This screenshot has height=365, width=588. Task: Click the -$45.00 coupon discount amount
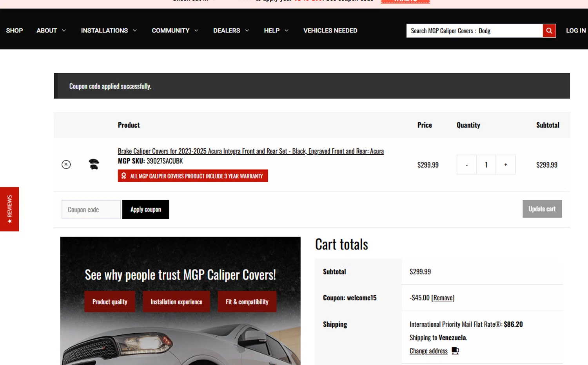419,298
